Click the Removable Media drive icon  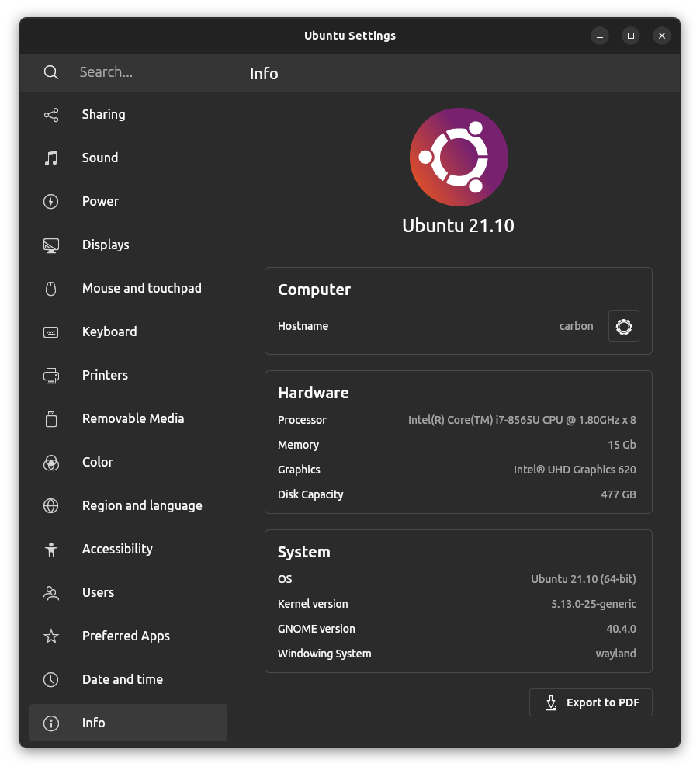click(51, 419)
